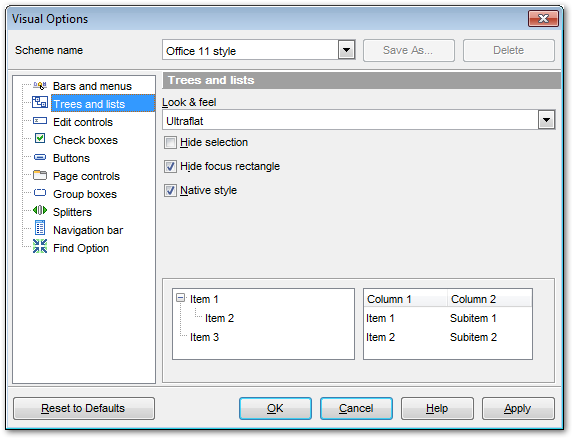Viewport: 573px width, 439px height.
Task: Click the Column 1 header
Action: click(406, 299)
